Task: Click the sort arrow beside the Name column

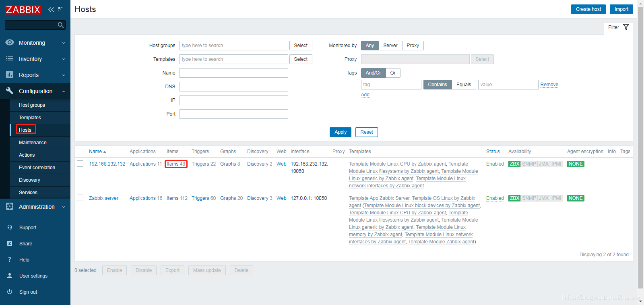Action: coord(105,152)
